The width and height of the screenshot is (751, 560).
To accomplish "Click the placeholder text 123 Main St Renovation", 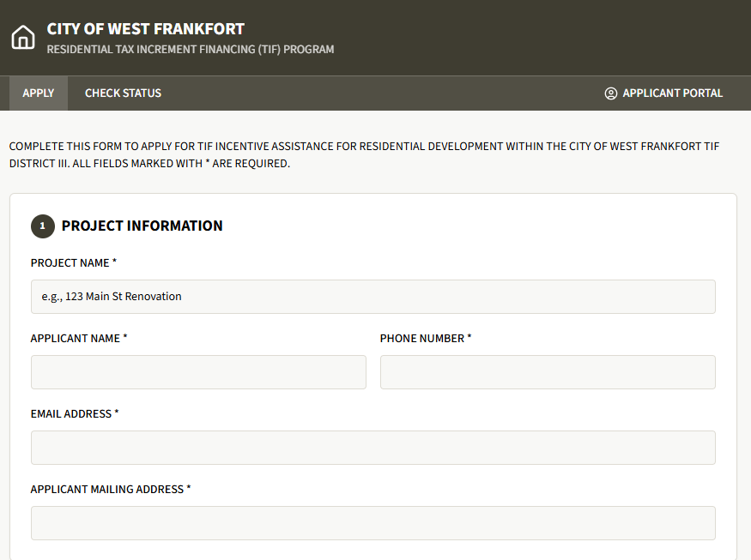I will coord(110,296).
